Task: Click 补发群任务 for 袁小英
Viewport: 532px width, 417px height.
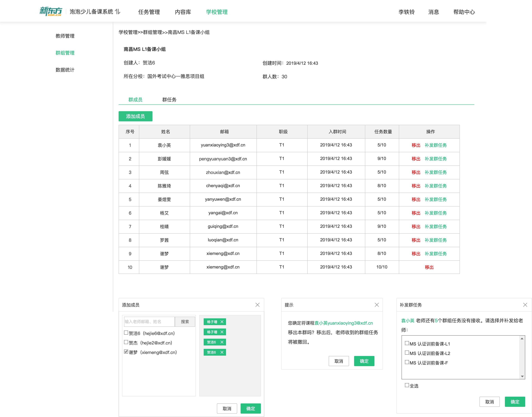Action: [436, 145]
